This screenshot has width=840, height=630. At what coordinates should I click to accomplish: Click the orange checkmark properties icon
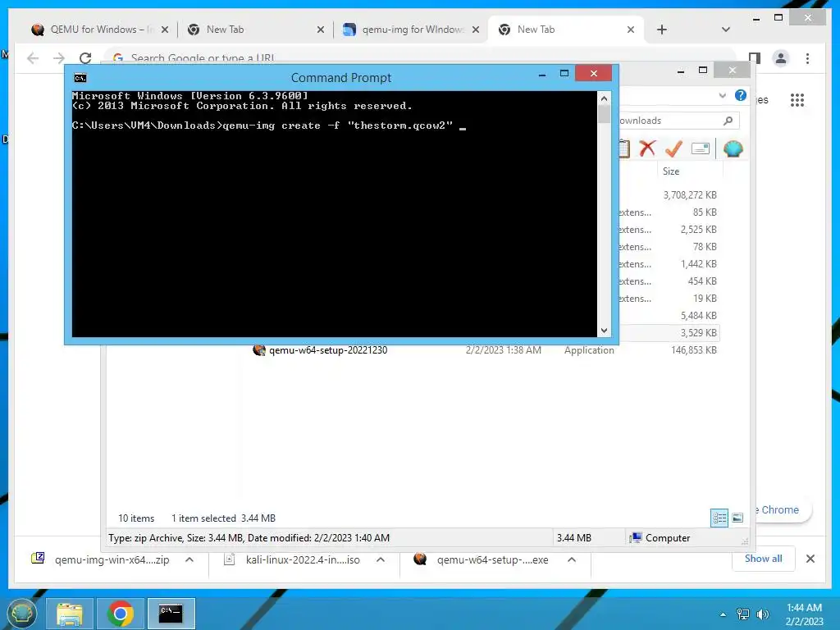673,148
